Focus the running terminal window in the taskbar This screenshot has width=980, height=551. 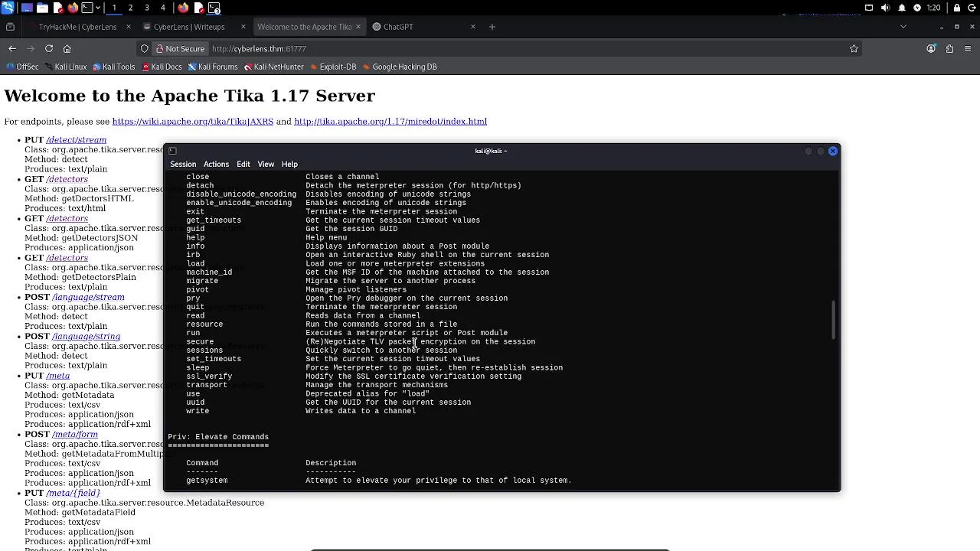coord(214,8)
